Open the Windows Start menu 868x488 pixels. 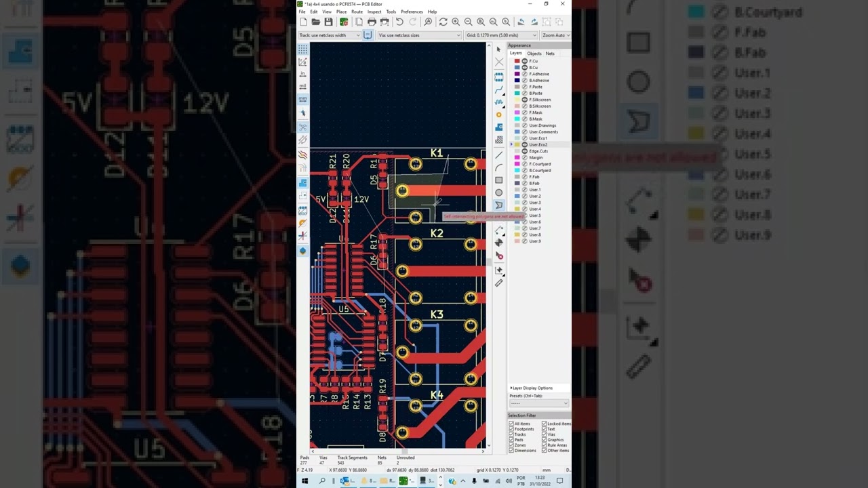click(304, 481)
